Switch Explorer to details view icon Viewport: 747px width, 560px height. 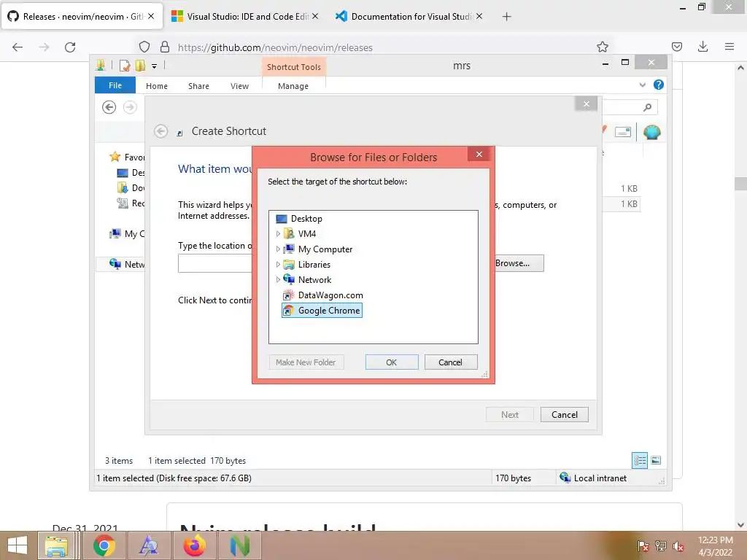click(x=640, y=461)
